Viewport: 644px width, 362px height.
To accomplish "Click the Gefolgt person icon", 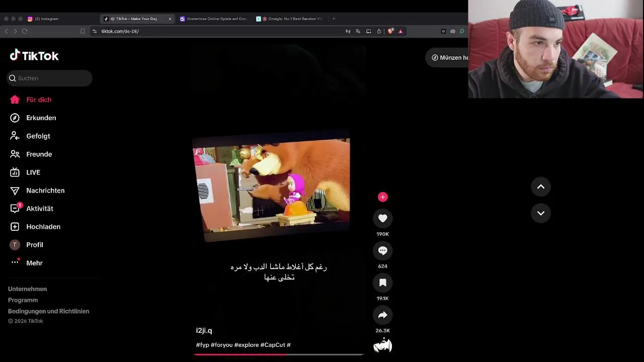I will (x=15, y=136).
